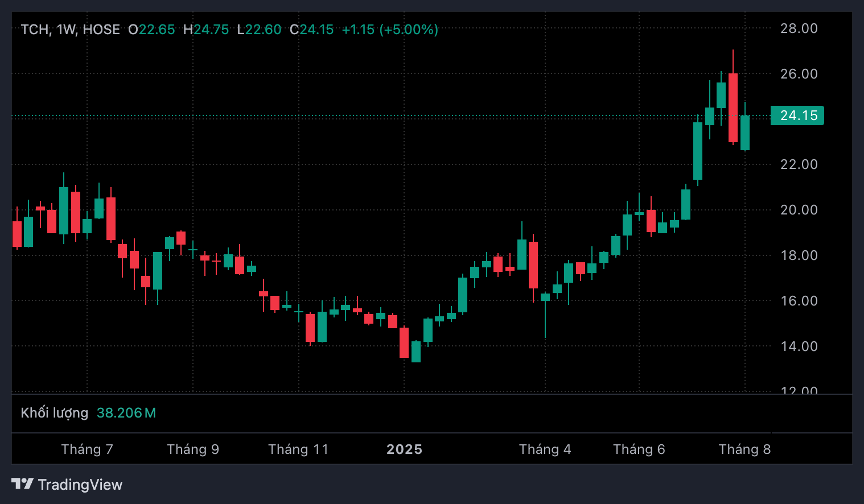
Task: Click the high price value H24.75
Action: click(206, 30)
